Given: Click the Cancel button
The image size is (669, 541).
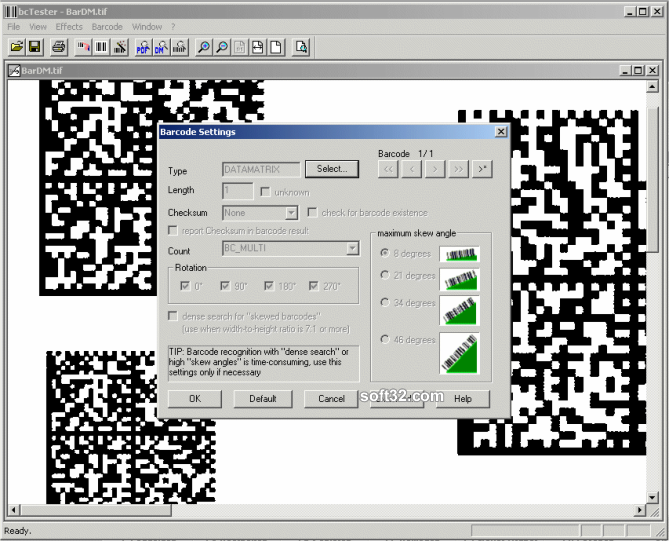Looking at the screenshot, I should click(331, 398).
